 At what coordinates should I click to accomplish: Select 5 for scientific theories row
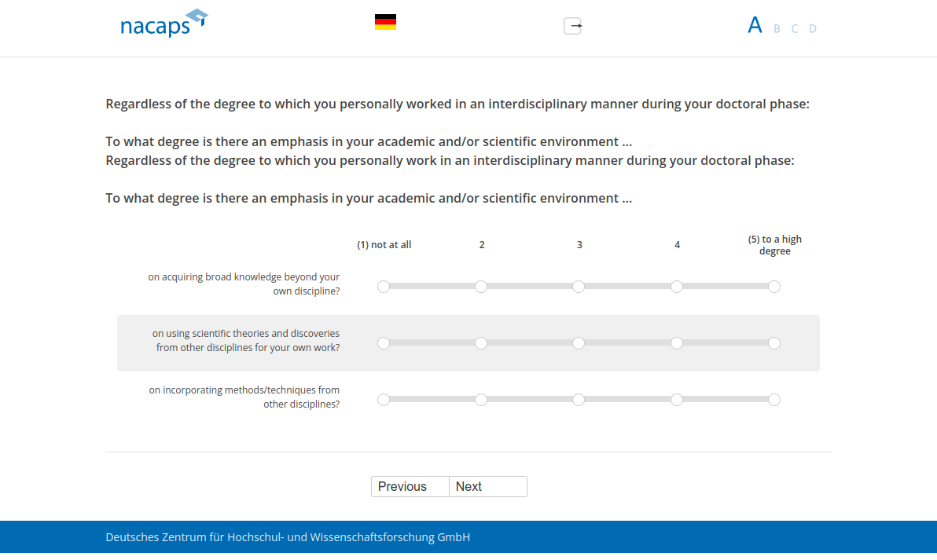click(x=774, y=343)
